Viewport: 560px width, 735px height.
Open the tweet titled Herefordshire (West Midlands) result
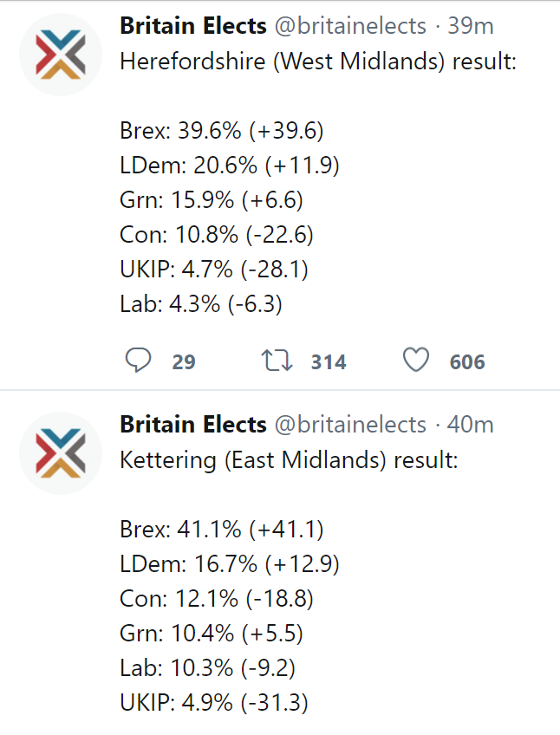click(x=318, y=62)
